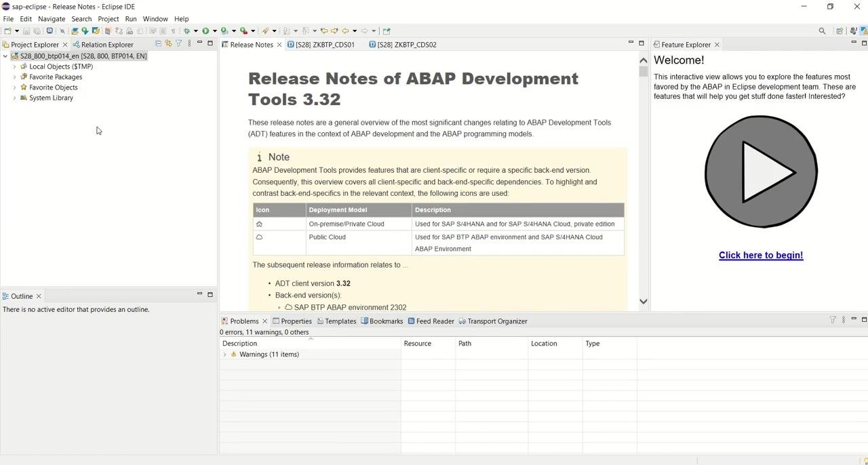
Task: Click the Collapse All icon in Project Explorer
Action: pyautogui.click(x=159, y=44)
